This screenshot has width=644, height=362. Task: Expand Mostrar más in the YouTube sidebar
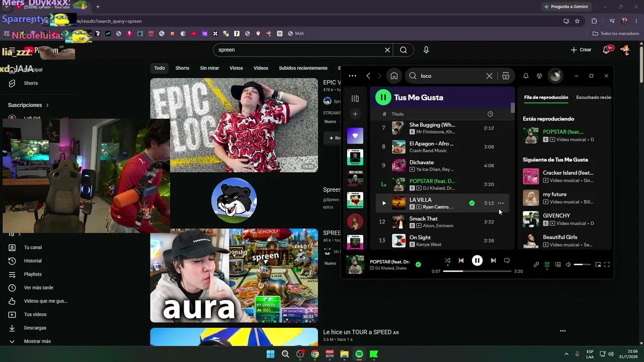(x=37, y=341)
